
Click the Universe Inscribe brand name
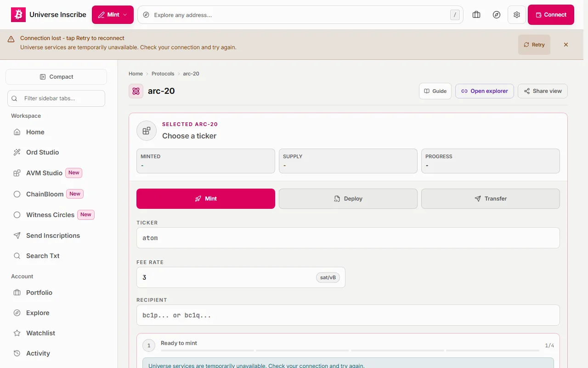pyautogui.click(x=58, y=15)
